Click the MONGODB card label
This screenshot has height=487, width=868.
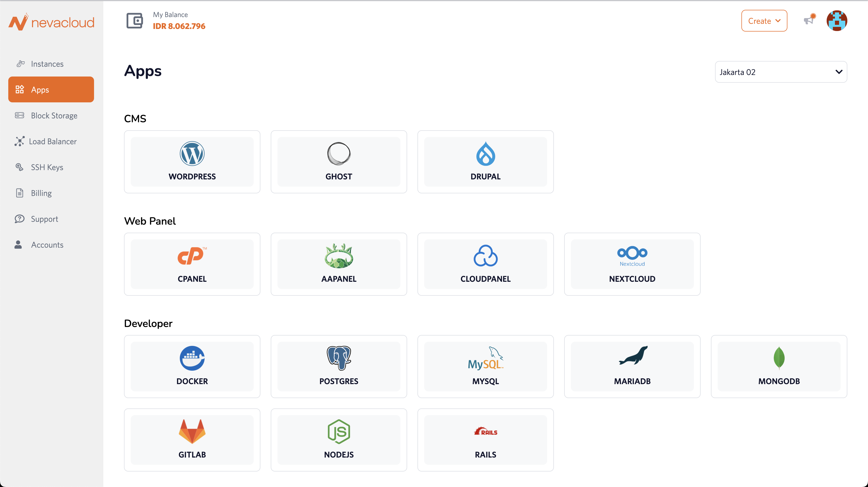[x=779, y=381]
